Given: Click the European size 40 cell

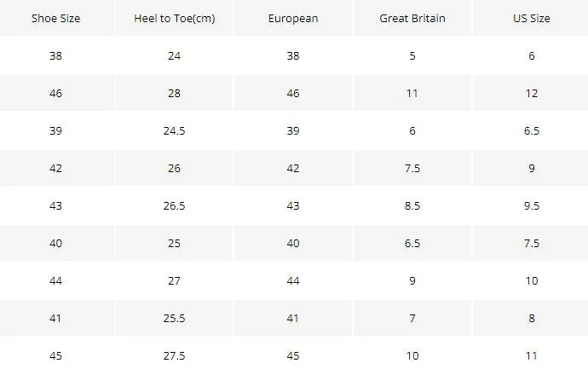Looking at the screenshot, I should [293, 244].
